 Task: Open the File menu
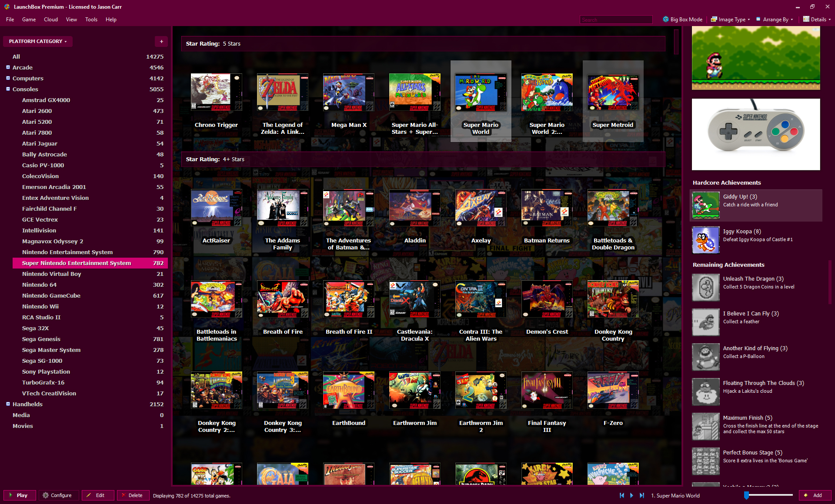click(x=10, y=19)
